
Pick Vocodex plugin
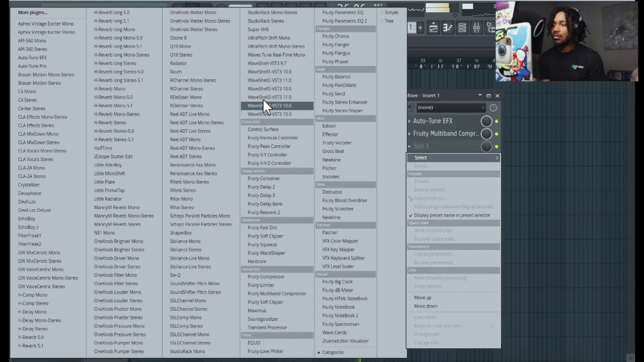331,177
